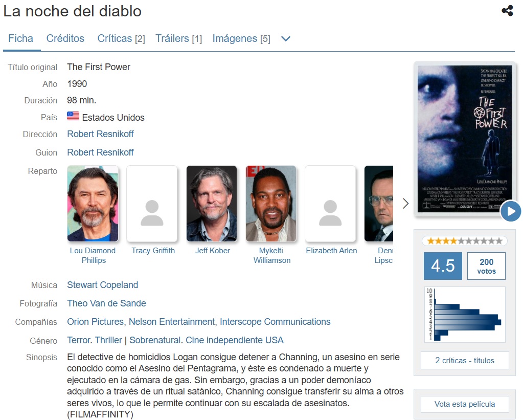Viewport: 523px width, 420px height.
Task: Click original title text 'The First Power'
Action: pyautogui.click(x=98, y=67)
